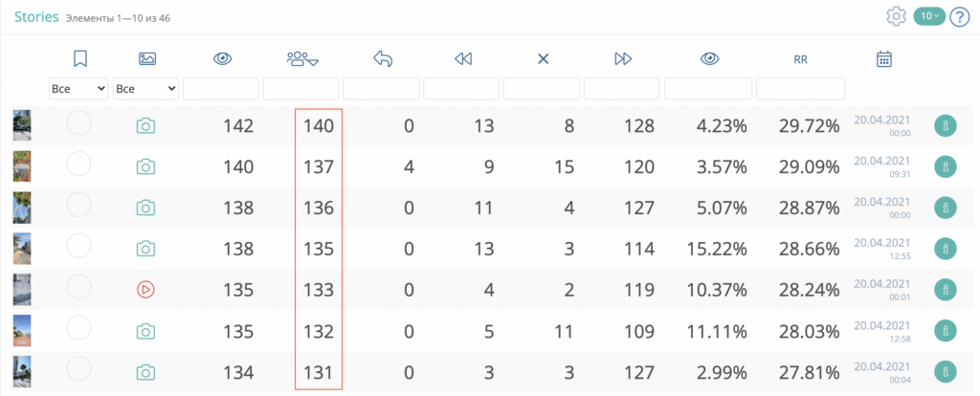Click the reply arrow column icon
The width and height of the screenshot is (980, 396).
[382, 59]
